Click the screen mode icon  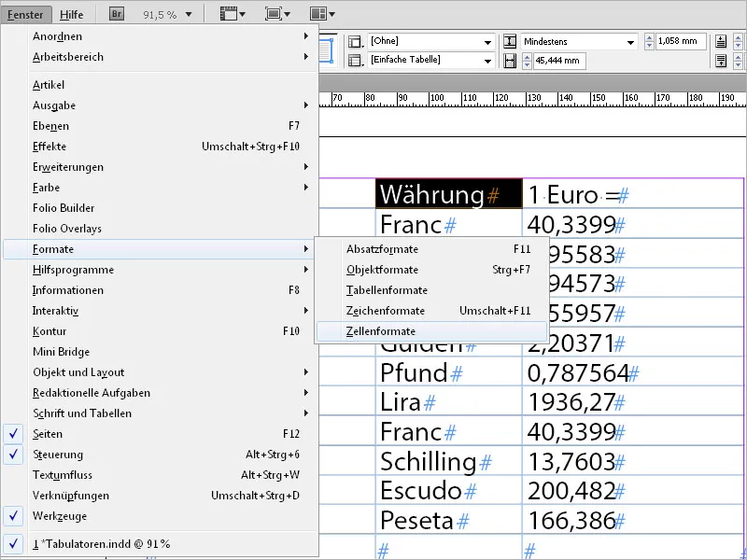[275, 14]
